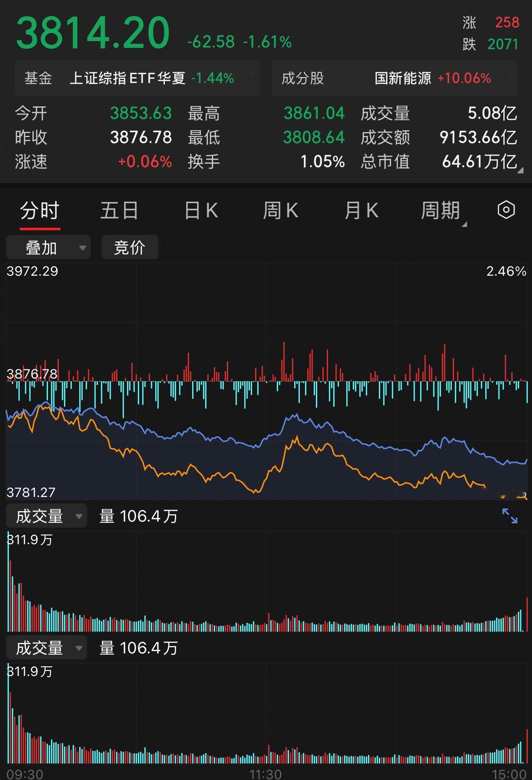Image resolution: width=532 pixels, height=780 pixels.
Task: Click the percent change -1.61%
Action: point(267,42)
